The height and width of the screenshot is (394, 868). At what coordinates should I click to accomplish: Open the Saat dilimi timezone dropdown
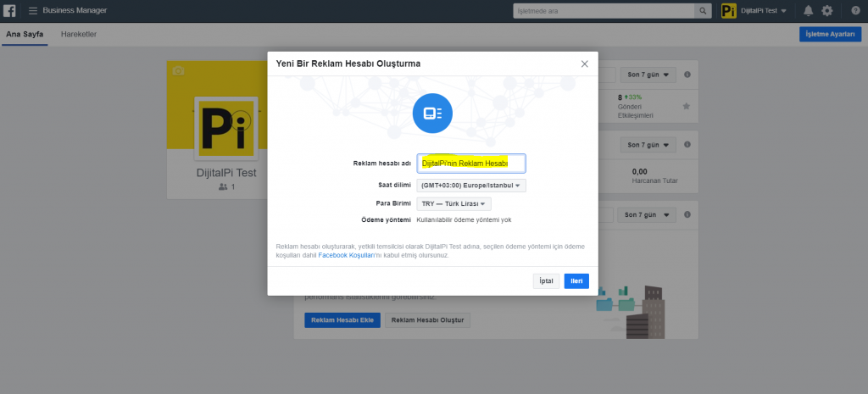[x=471, y=186]
